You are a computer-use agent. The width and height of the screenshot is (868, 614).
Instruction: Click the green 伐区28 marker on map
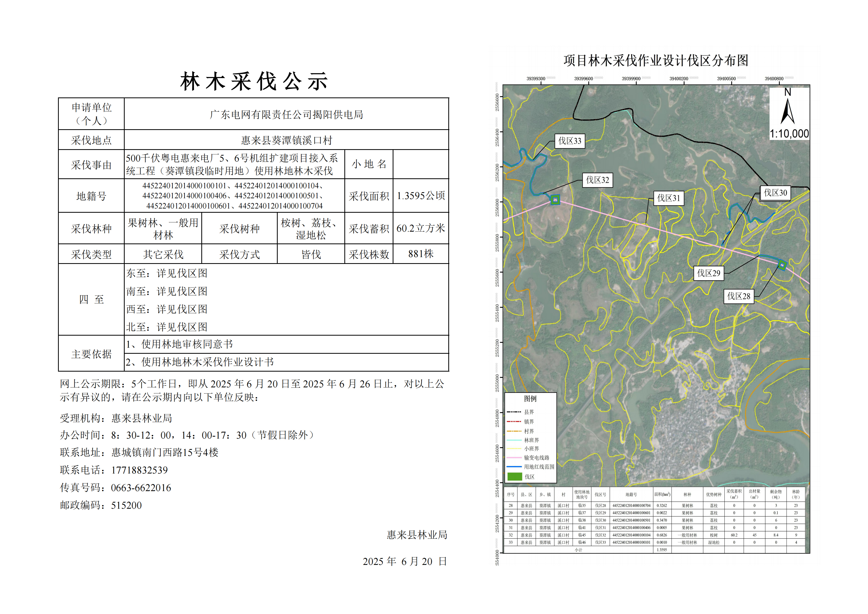782,265
